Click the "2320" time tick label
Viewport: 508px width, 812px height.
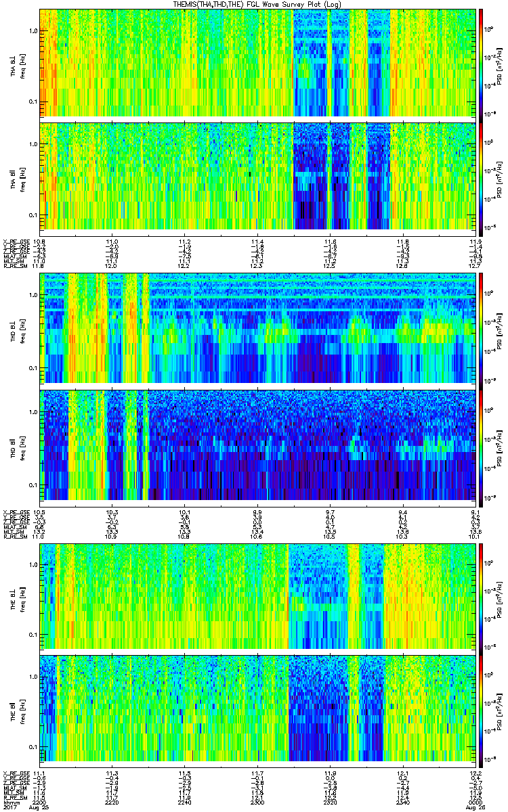(x=329, y=803)
